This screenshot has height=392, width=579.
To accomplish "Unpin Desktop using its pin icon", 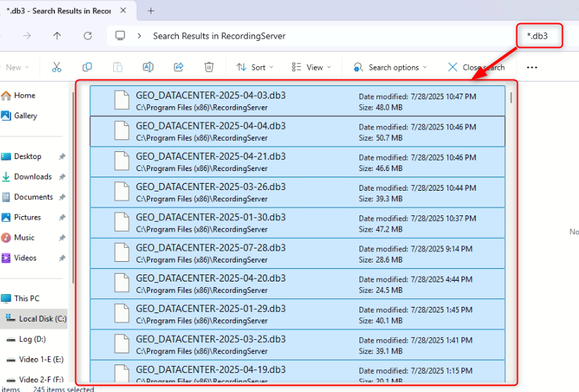I will [x=62, y=157].
